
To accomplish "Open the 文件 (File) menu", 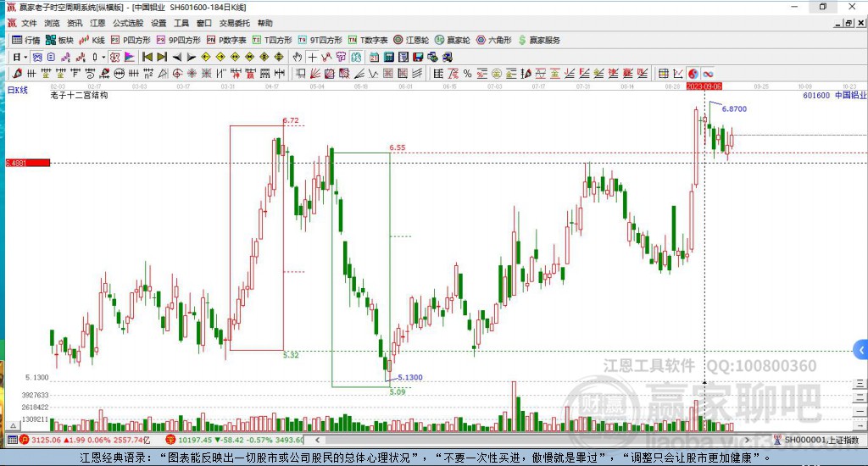I will click(x=29, y=23).
